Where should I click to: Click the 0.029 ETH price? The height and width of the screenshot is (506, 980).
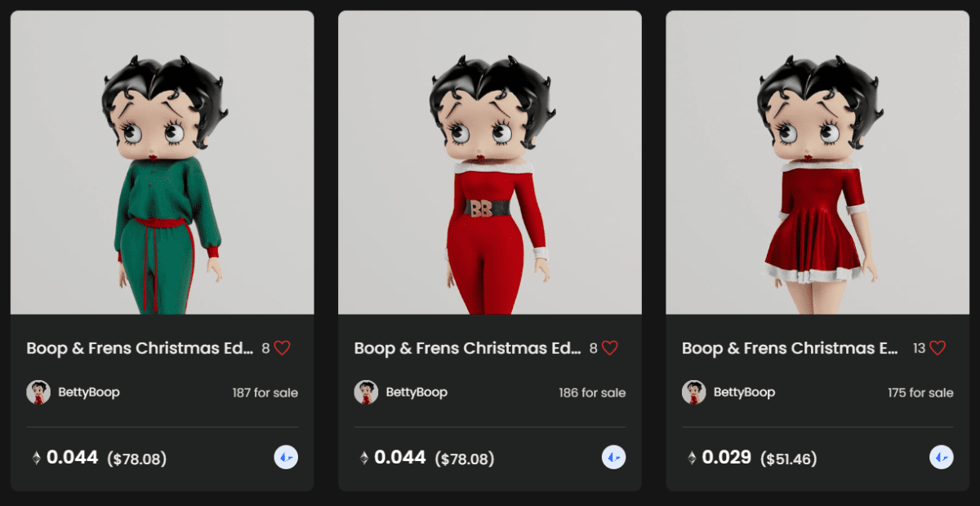tap(727, 457)
